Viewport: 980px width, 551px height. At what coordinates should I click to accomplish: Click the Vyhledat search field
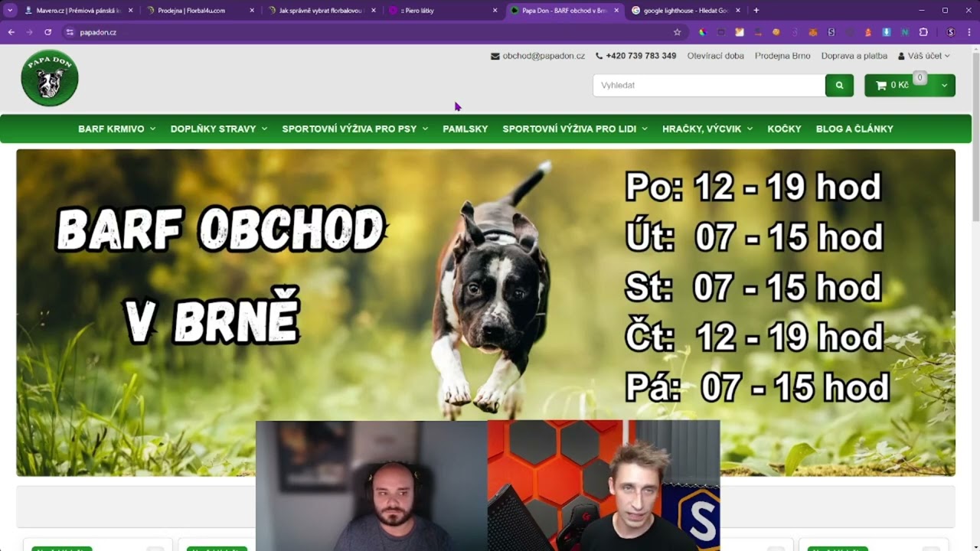point(708,86)
